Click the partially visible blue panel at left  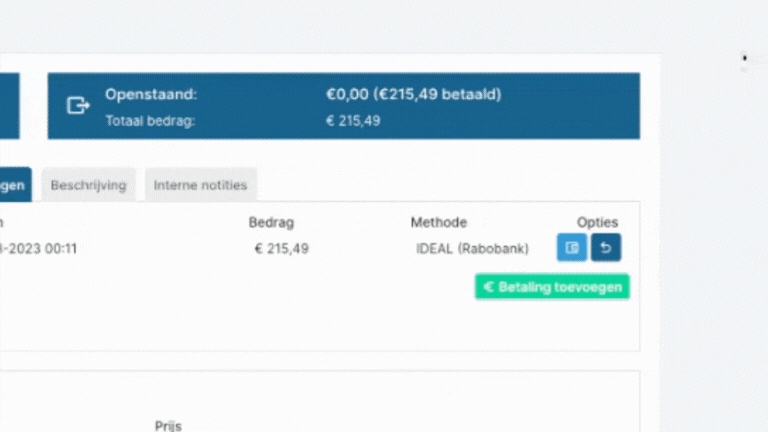coord(9,106)
